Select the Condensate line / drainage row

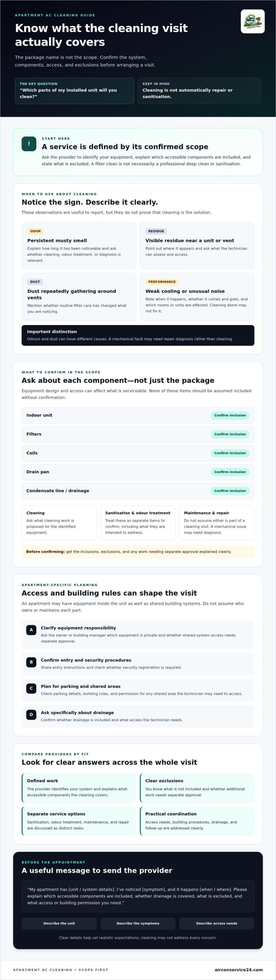[138, 491]
